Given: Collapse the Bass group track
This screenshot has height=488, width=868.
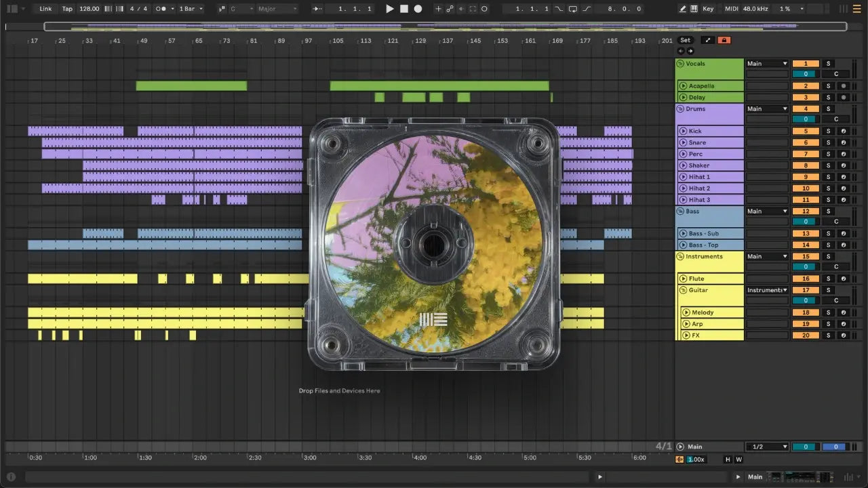Looking at the screenshot, I should coord(680,211).
